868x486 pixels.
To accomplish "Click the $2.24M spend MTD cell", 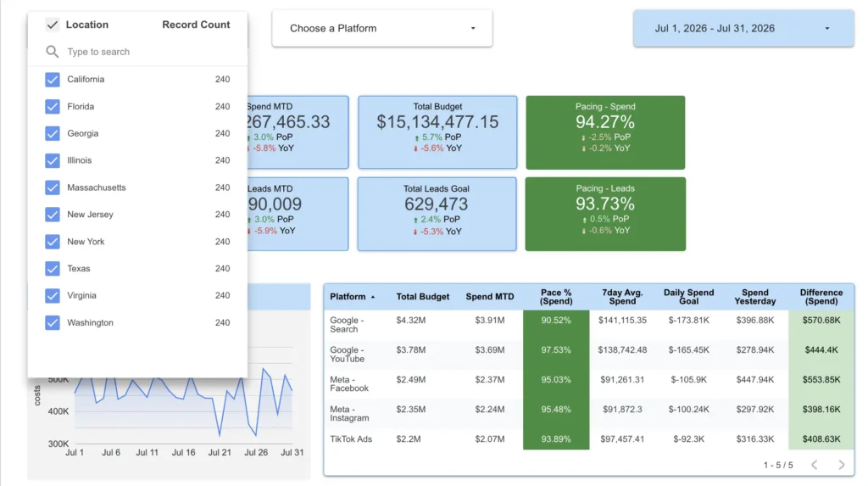I will 489,410.
